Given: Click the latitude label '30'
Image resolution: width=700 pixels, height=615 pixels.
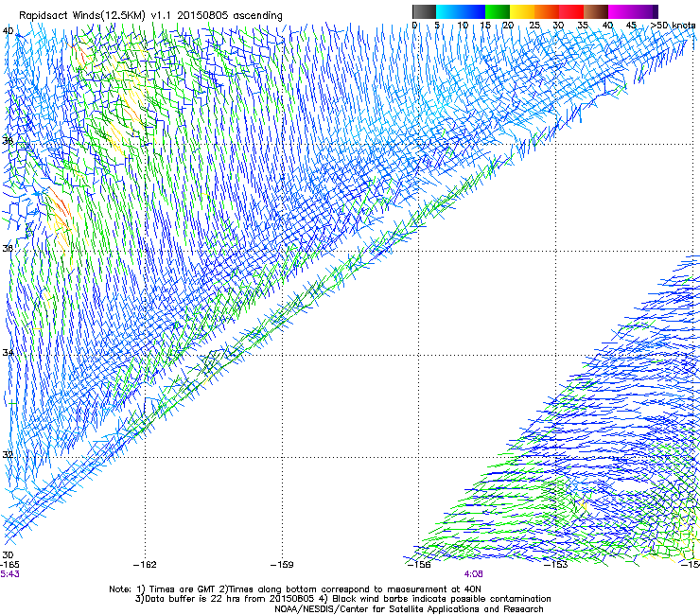Looking at the screenshot, I should pos(8,555).
